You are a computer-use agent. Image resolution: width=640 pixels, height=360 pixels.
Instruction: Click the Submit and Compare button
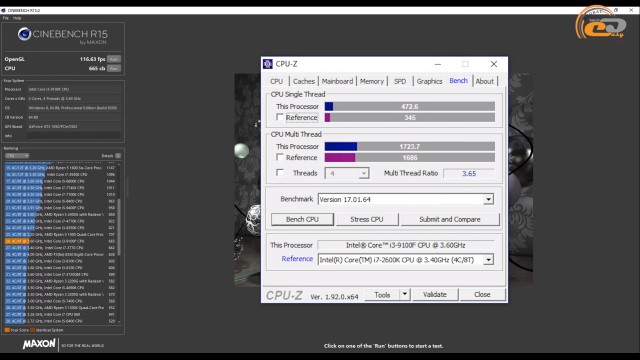click(x=450, y=220)
